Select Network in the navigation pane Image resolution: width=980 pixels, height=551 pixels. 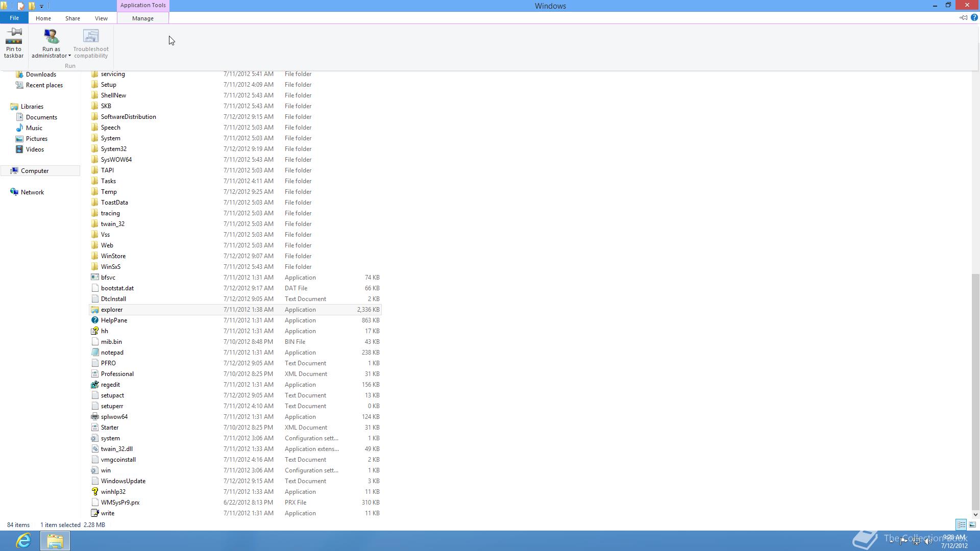[32, 192]
